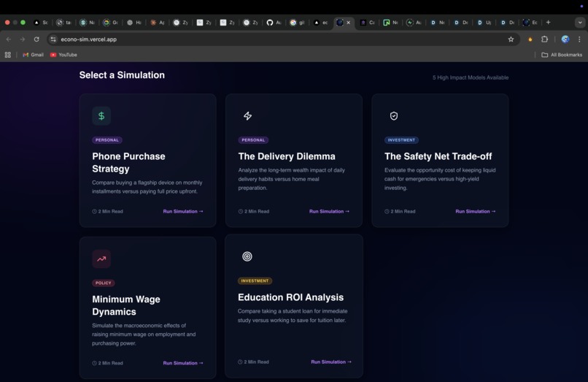This screenshot has width=588, height=382.
Task: Reload the econo-sim page
Action: point(36,39)
